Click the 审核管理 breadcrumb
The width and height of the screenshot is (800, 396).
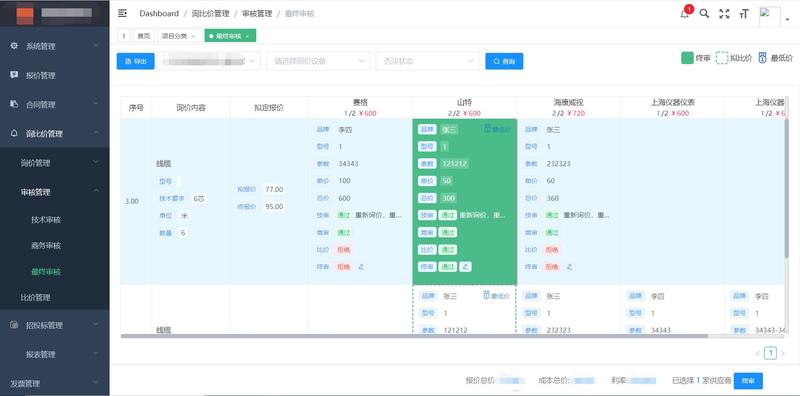click(257, 14)
